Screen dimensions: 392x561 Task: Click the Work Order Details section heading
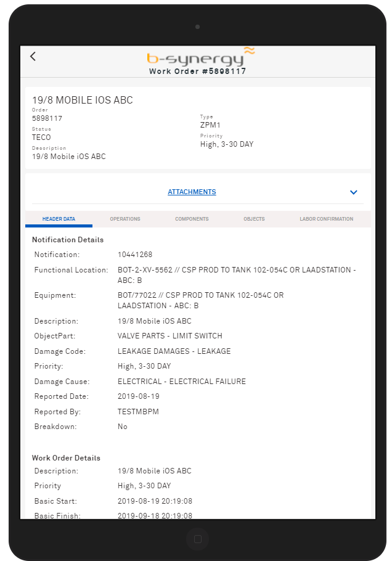[x=66, y=458]
